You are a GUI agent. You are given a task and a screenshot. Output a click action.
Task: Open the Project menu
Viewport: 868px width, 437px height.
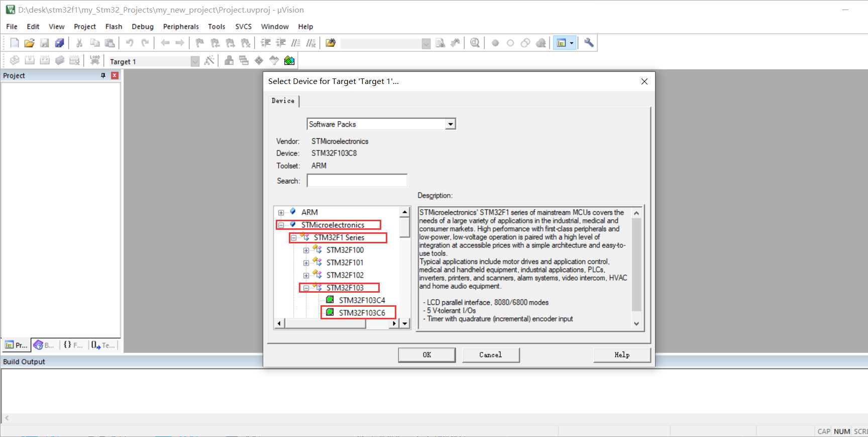pos(85,27)
